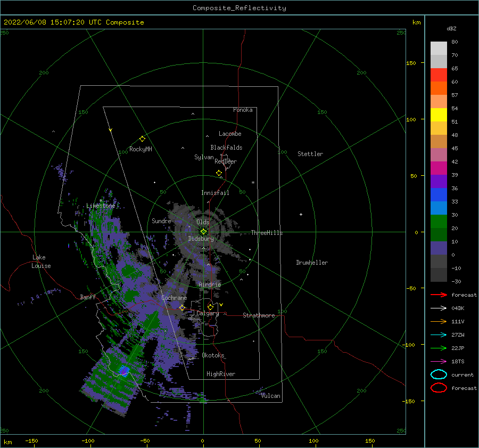Click the RedDeer city label
Viewport: 479px width, 448px height.
[x=226, y=161]
